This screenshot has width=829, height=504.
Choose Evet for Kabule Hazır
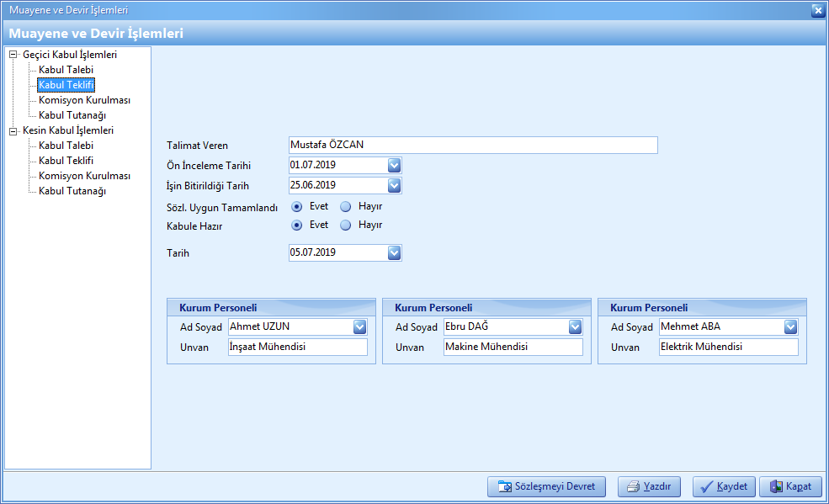pyautogui.click(x=297, y=225)
